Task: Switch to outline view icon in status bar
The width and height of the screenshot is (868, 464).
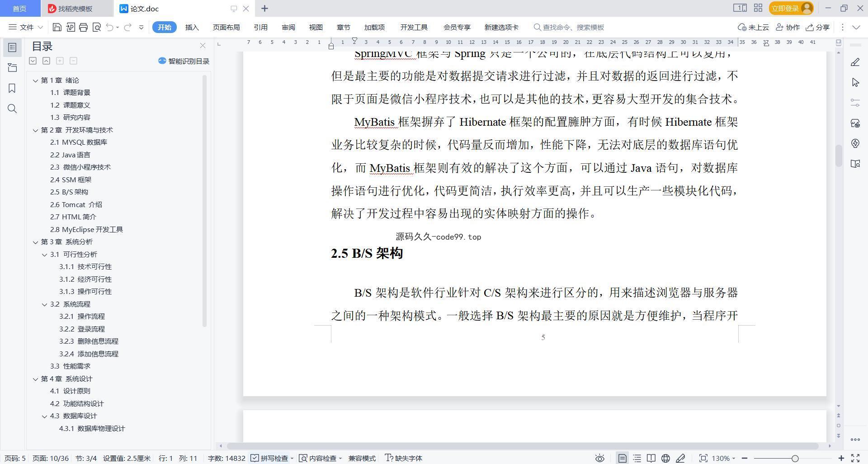Action: [x=637, y=458]
